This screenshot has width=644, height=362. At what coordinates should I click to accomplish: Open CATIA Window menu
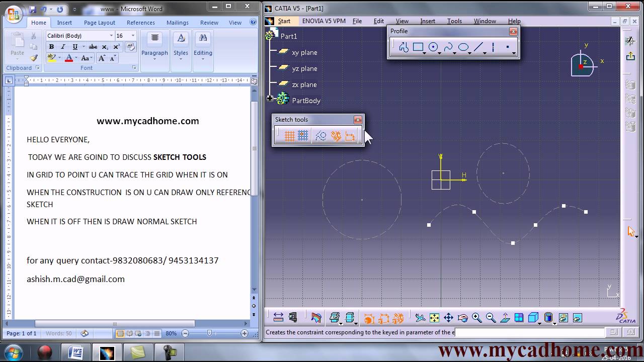click(485, 21)
